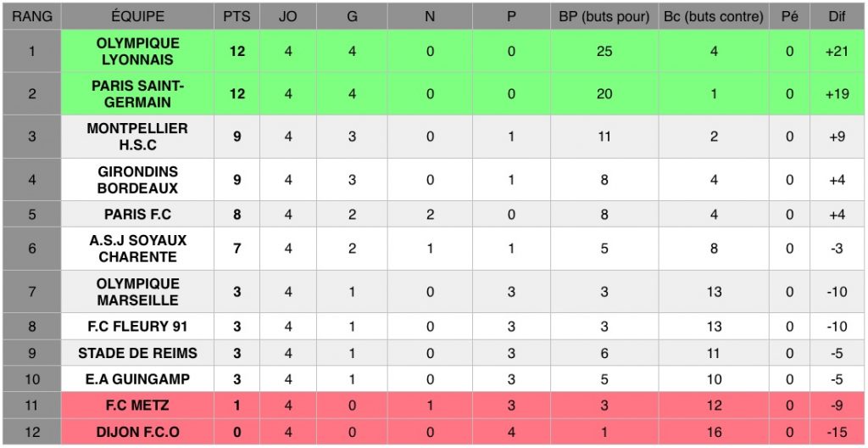
Task: Click the RANG column header
Action: [32, 16]
